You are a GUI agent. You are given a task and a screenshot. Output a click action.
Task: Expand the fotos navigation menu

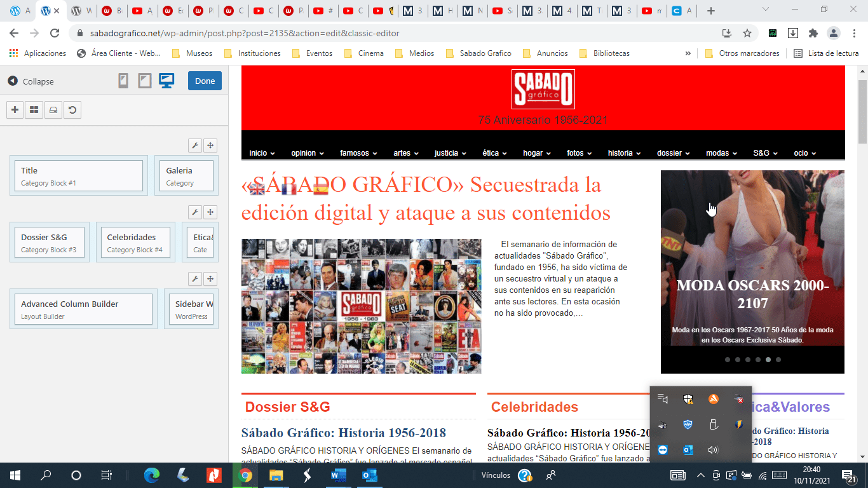click(x=580, y=153)
